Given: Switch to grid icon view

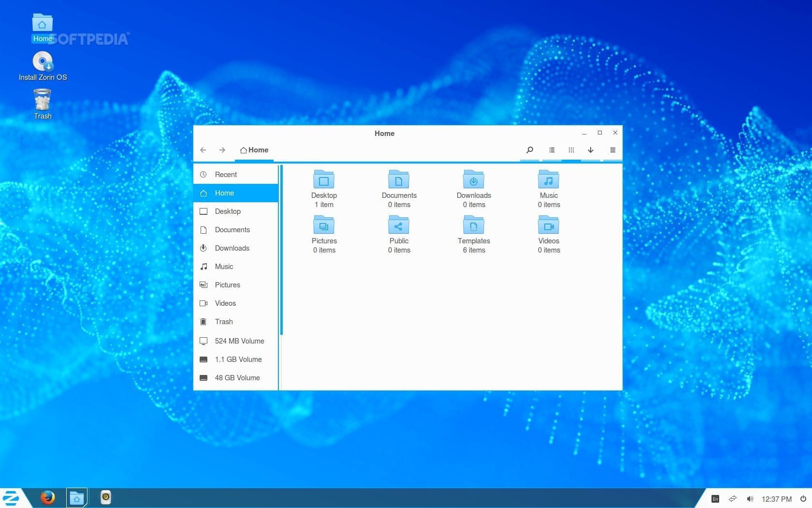Looking at the screenshot, I should tap(571, 150).
